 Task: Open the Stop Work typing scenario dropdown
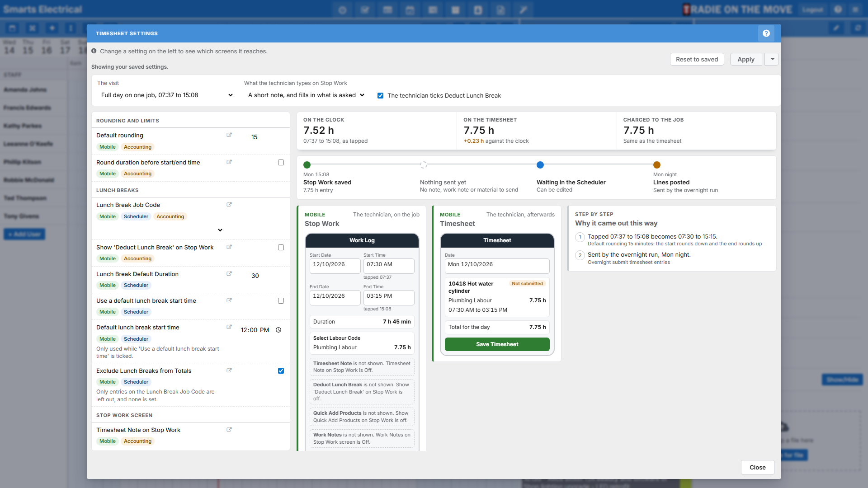coord(306,95)
